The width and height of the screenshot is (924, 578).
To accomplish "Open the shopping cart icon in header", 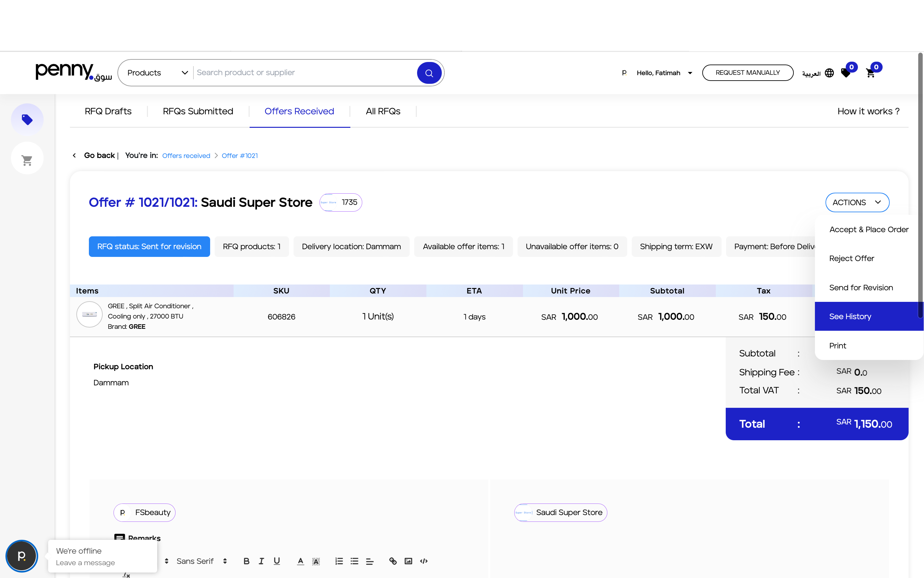I will point(870,73).
